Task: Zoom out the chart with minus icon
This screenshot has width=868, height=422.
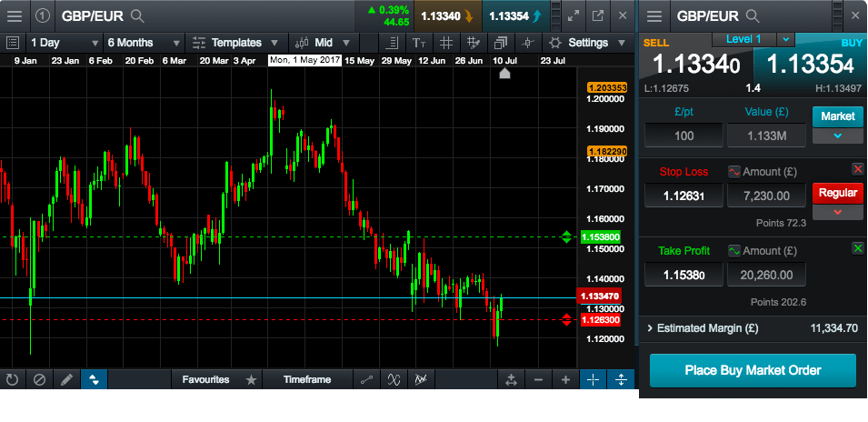Action: click(538, 379)
